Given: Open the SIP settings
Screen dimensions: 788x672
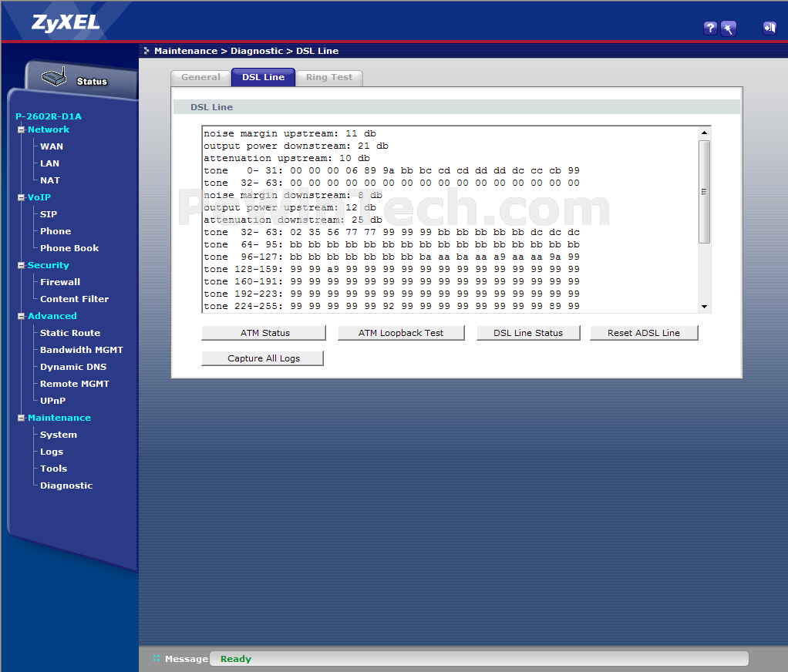Looking at the screenshot, I should click(x=49, y=214).
